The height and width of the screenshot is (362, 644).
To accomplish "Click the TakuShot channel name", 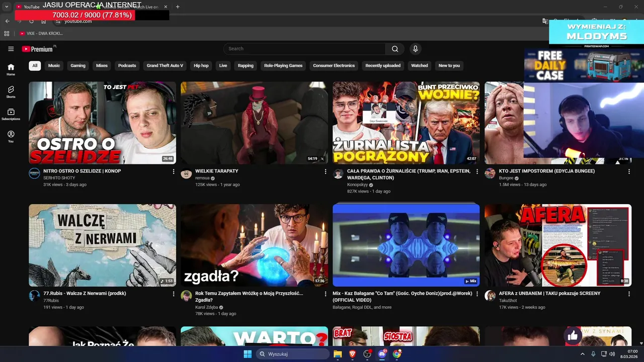I will 508,300.
